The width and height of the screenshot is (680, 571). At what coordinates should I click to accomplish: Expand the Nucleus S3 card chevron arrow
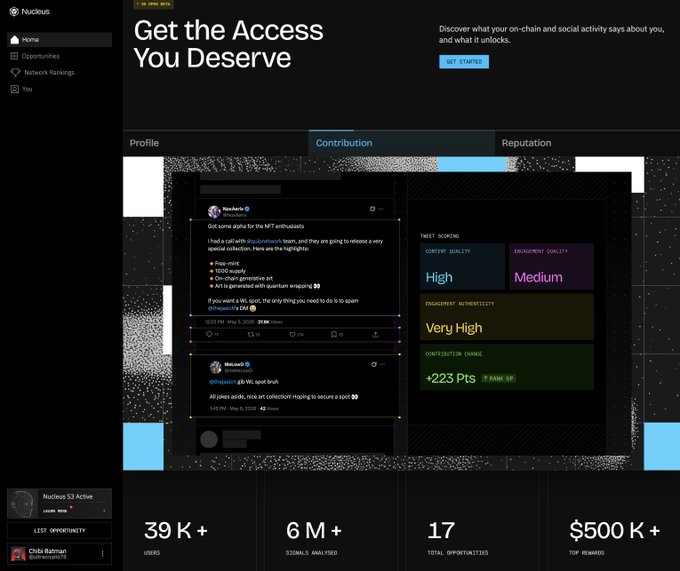pyautogui.click(x=104, y=511)
